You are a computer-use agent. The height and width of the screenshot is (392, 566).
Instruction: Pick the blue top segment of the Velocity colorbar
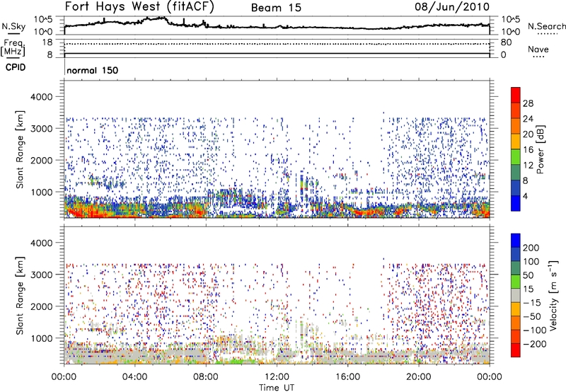point(516,241)
